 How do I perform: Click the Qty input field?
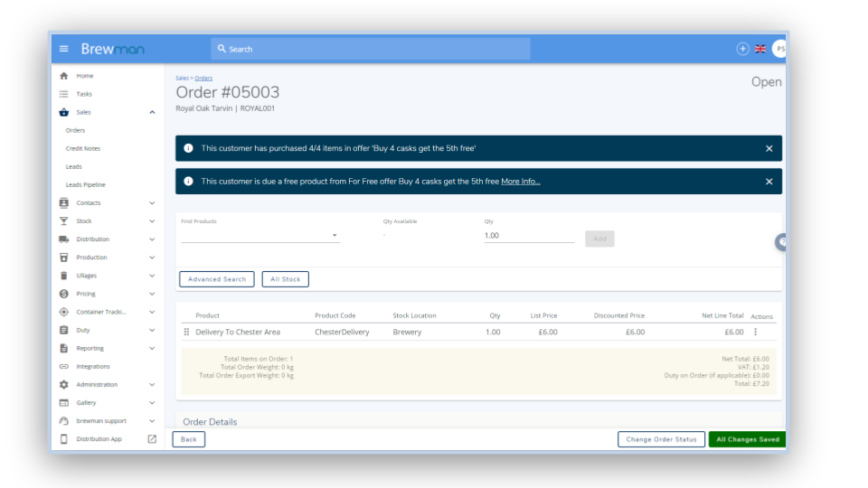point(529,236)
